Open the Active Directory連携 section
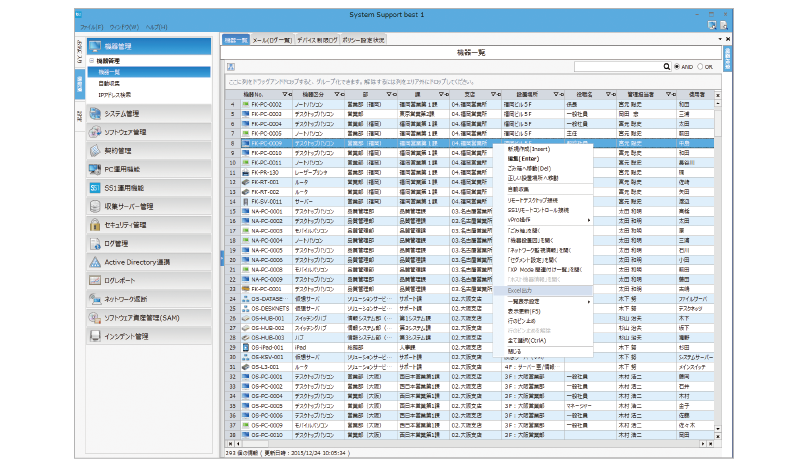This screenshot has height=467, width=810. 149,262
